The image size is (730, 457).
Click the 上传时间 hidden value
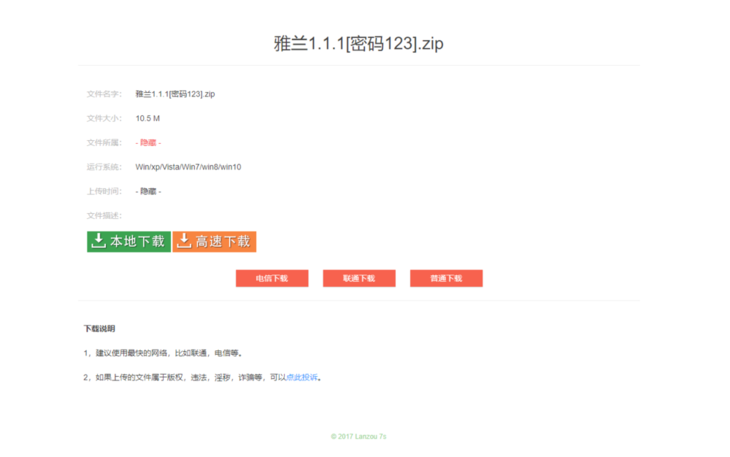pyautogui.click(x=148, y=191)
